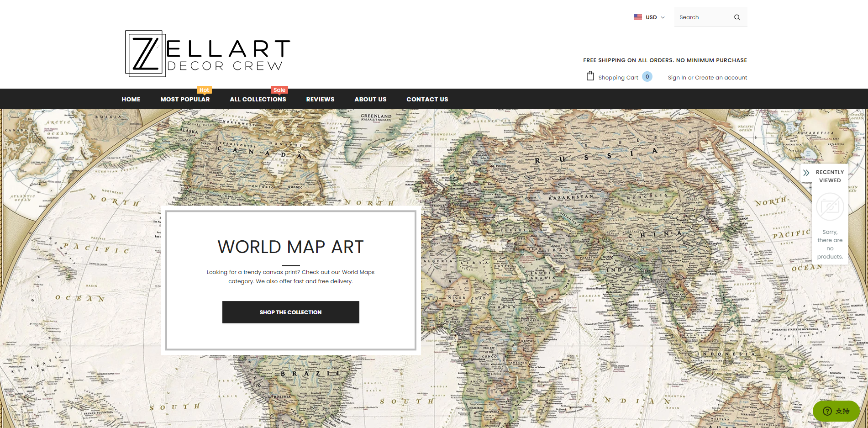This screenshot has height=428, width=868.
Task: Click the World Map Art heading
Action: pos(290,247)
